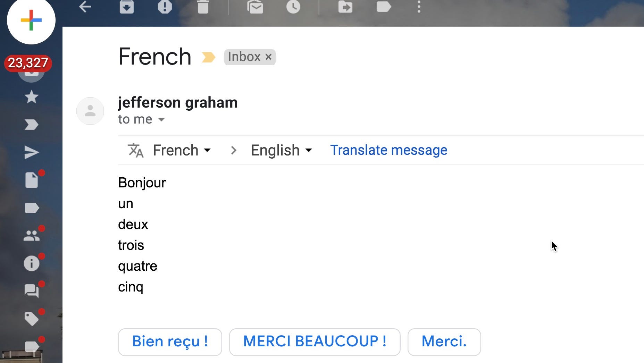This screenshot has width=644, height=363.
Task: Choose the 'MERCI BEAUCOUP !' smart reply
Action: (315, 342)
